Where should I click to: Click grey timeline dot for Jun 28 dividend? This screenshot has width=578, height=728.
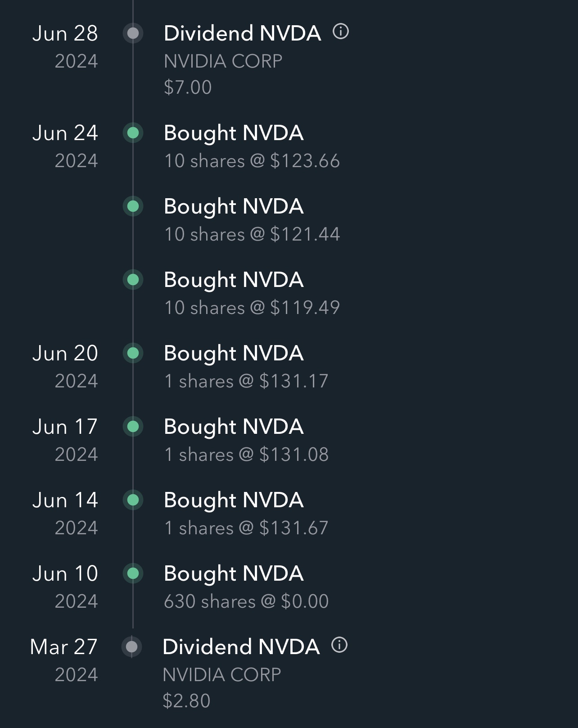(x=133, y=33)
